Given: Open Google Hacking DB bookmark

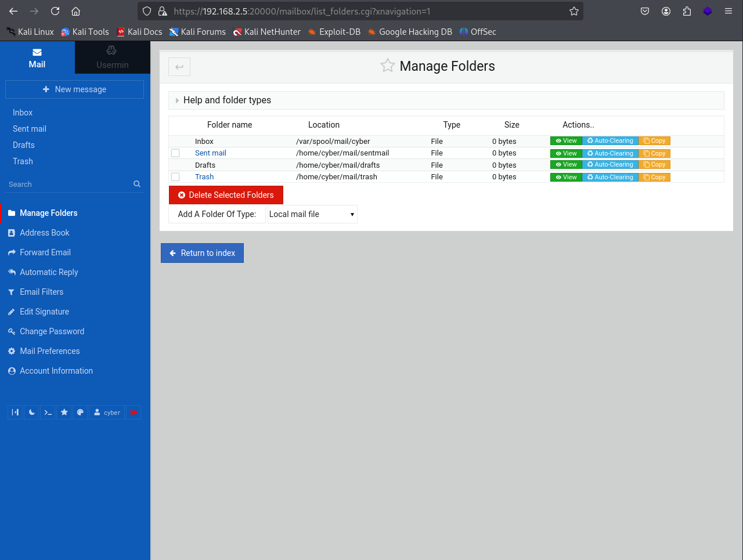Looking at the screenshot, I should click(x=409, y=32).
